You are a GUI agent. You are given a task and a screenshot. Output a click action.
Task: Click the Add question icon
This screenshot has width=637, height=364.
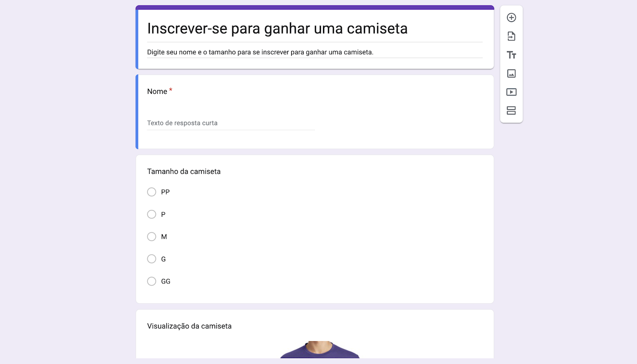coord(511,17)
